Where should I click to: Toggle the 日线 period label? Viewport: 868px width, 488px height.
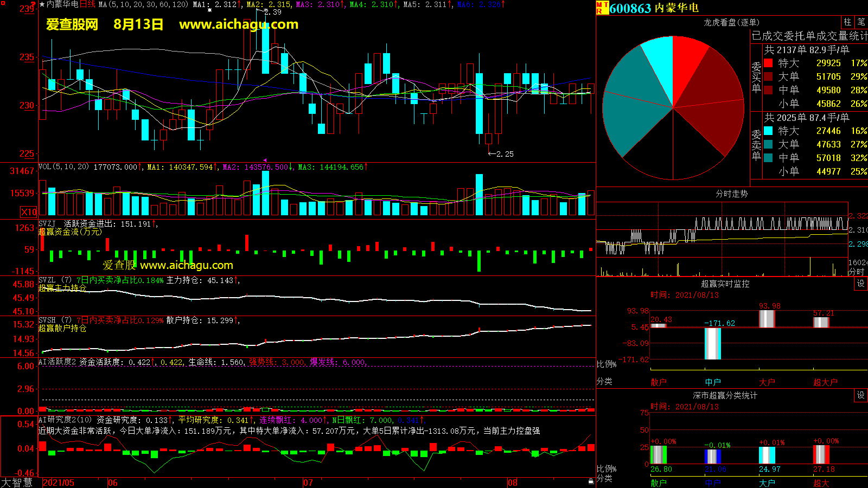87,4
